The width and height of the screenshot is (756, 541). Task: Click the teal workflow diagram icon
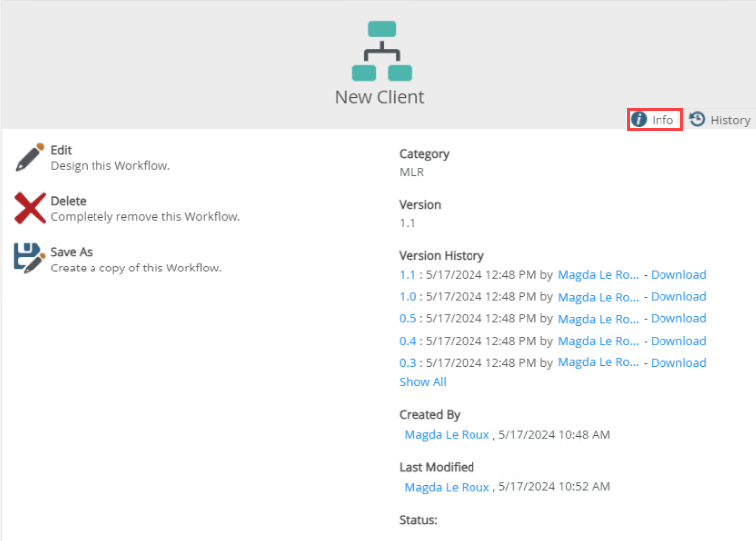(382, 51)
